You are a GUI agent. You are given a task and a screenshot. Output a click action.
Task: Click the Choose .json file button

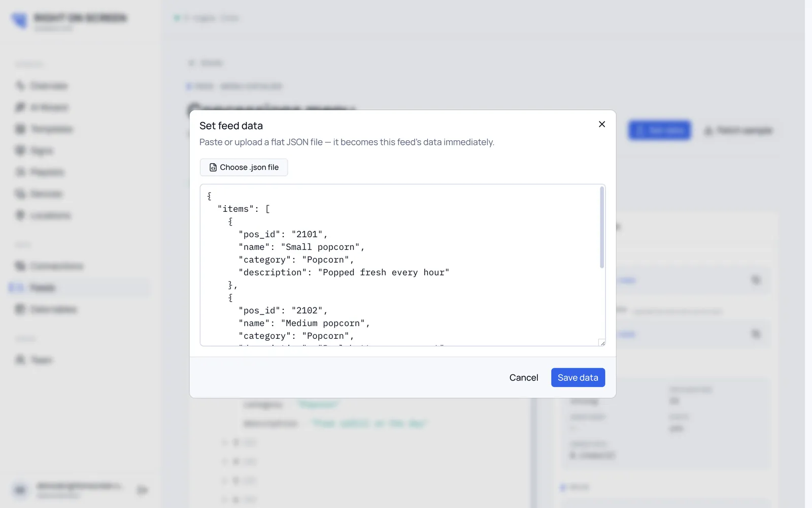tap(244, 167)
